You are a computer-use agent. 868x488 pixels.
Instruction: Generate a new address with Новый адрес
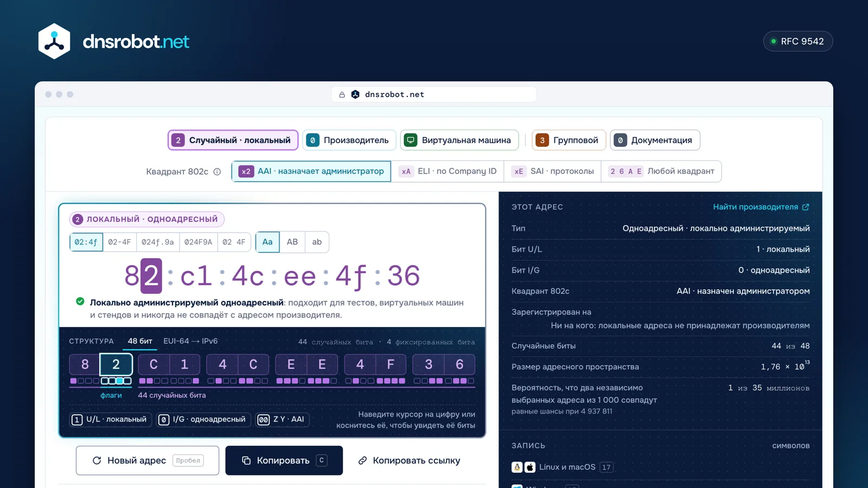[148, 460]
